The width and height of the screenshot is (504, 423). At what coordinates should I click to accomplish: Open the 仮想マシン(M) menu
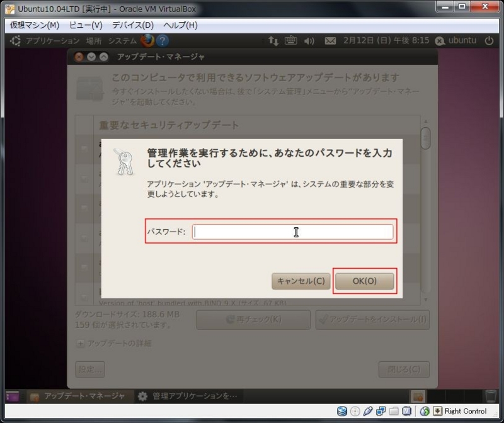pyautogui.click(x=35, y=25)
